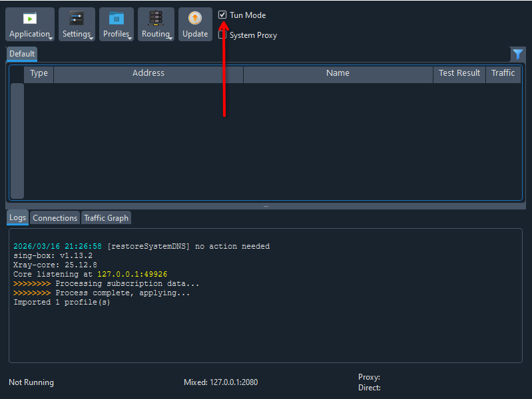The width and height of the screenshot is (532, 399).
Task: Click the Profiles folder icon
Action: click(x=117, y=19)
